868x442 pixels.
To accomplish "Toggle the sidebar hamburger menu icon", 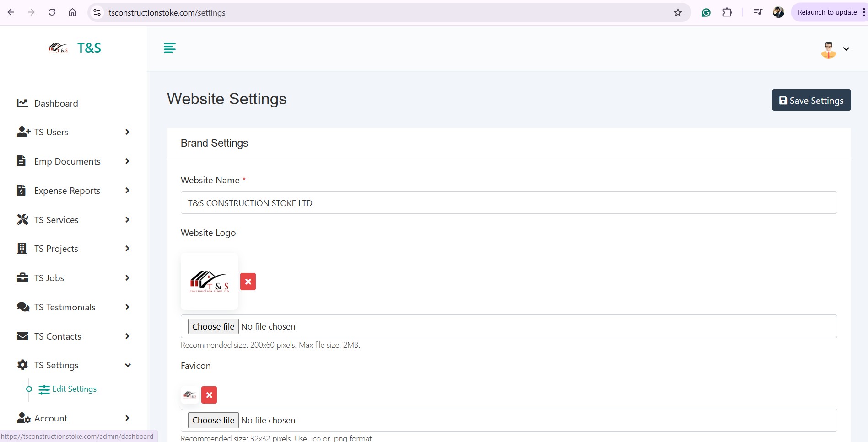I will [169, 48].
